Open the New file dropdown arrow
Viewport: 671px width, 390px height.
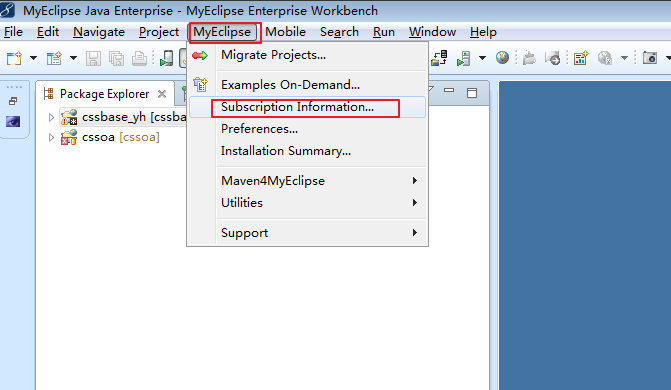pos(33,58)
